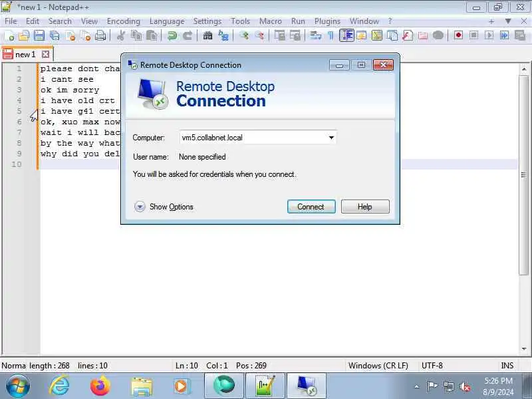The height and width of the screenshot is (399, 532).
Task: Click the Zoom In toolbar icon
Action: (x=243, y=35)
